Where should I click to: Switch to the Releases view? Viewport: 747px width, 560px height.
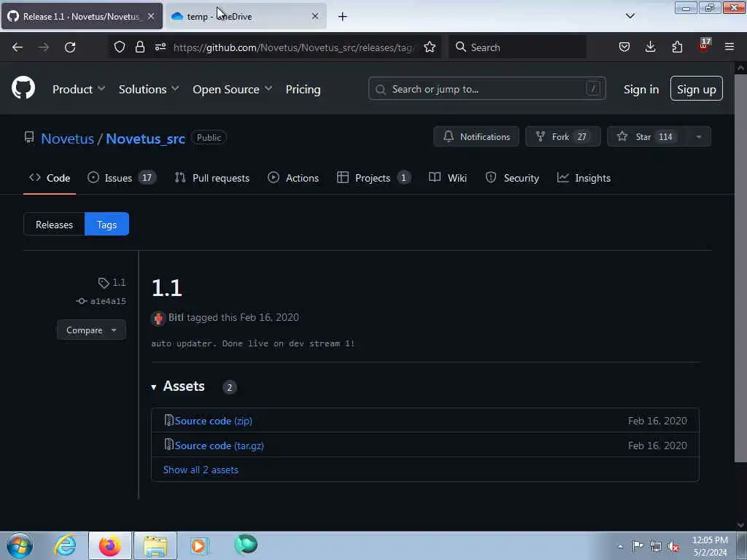coord(54,225)
